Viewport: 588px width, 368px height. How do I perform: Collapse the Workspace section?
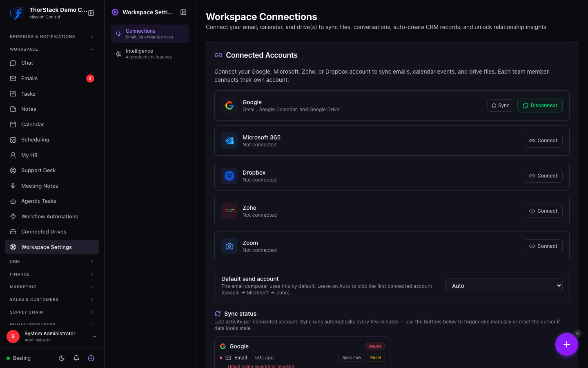tap(52, 49)
